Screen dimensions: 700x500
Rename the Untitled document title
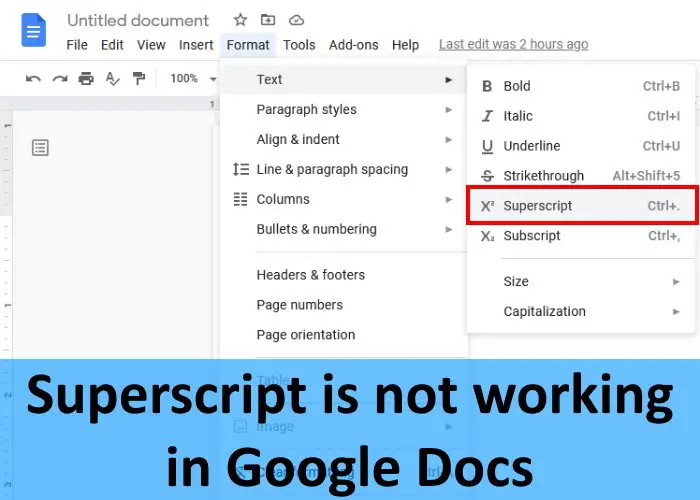(138, 21)
